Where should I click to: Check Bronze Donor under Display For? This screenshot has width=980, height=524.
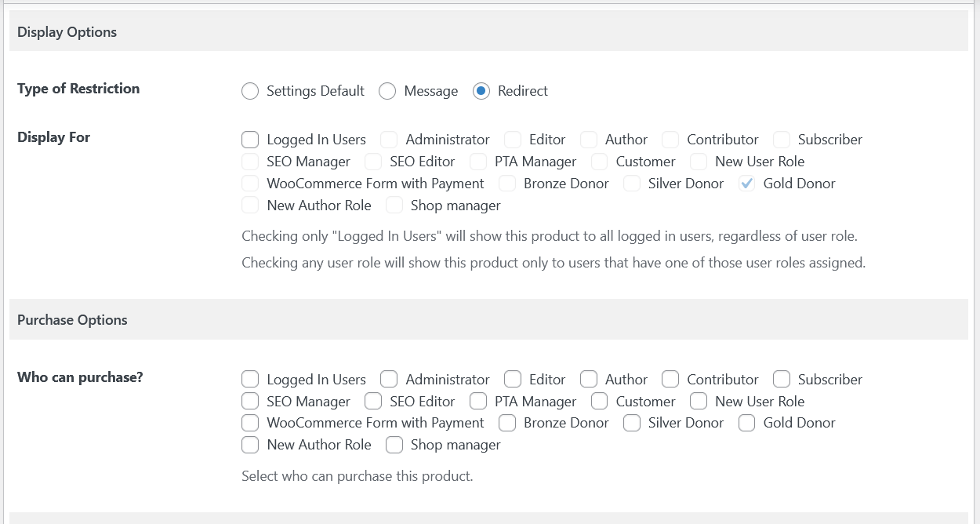(507, 184)
